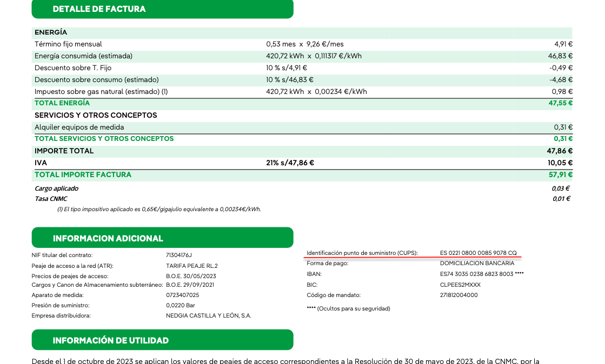
Task: Click the INFORMACIÓN DE UTILIDAD header
Action: coord(162,340)
